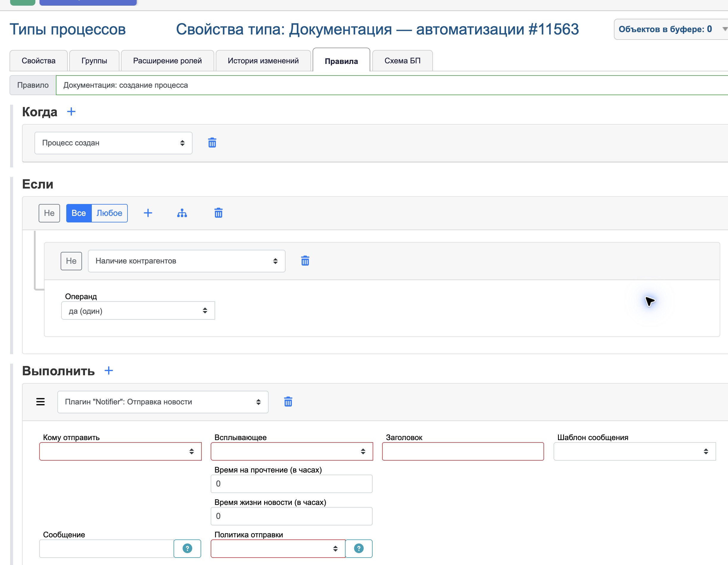Viewport: 728px width, 565px height.
Task: Open the Кому отправить dropdown
Action: click(120, 451)
